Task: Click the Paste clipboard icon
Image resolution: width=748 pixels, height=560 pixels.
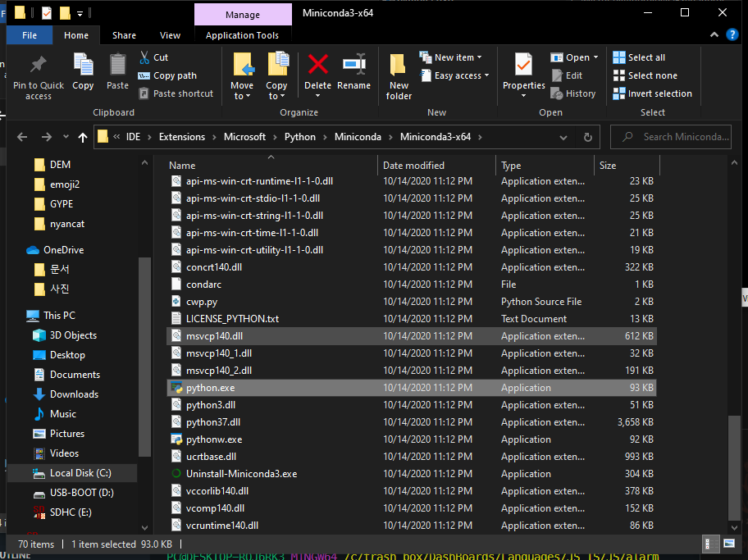Action: click(x=117, y=65)
